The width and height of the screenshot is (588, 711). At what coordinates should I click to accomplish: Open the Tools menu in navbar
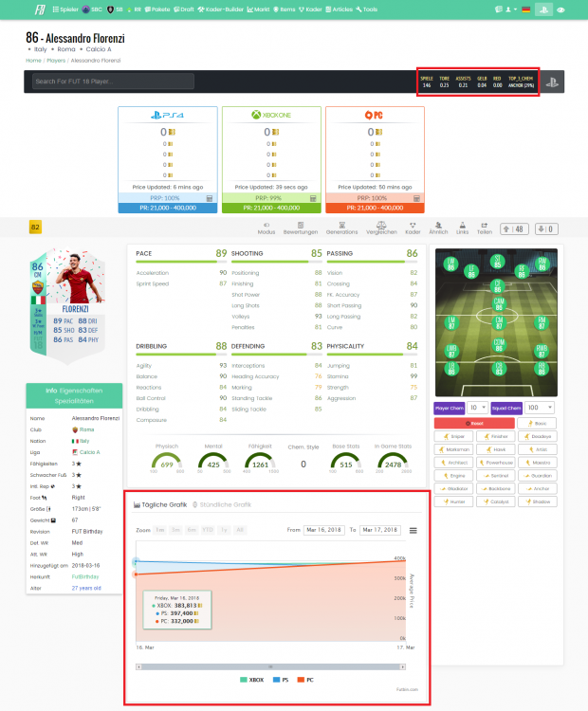367,9
